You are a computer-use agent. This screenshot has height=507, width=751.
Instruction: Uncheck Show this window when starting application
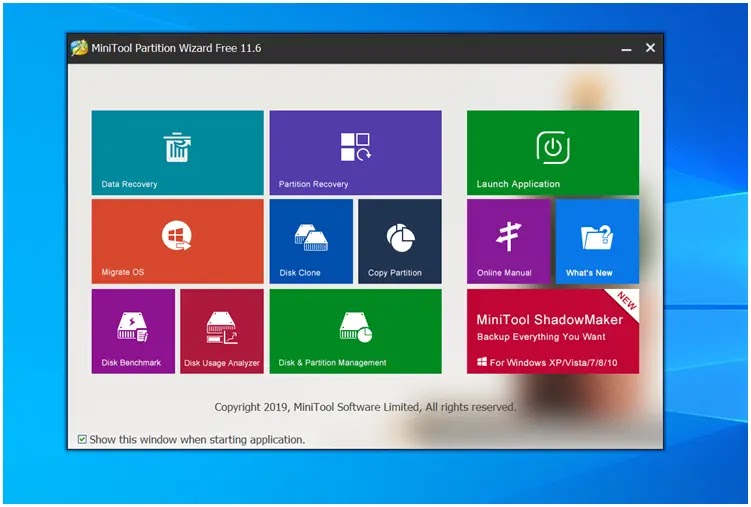point(82,439)
